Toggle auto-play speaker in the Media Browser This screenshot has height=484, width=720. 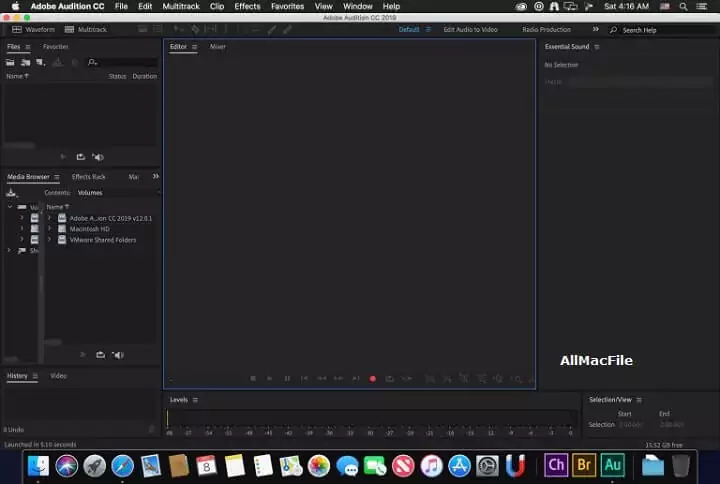(118, 355)
